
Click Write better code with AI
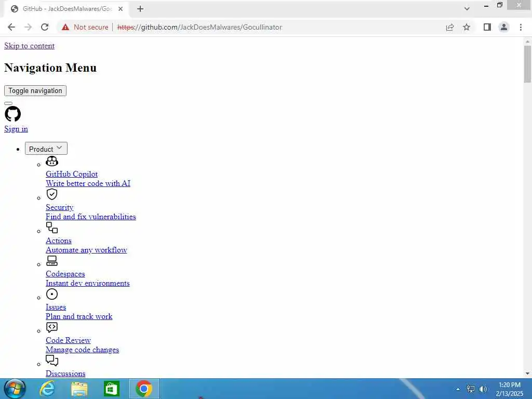[88, 183]
